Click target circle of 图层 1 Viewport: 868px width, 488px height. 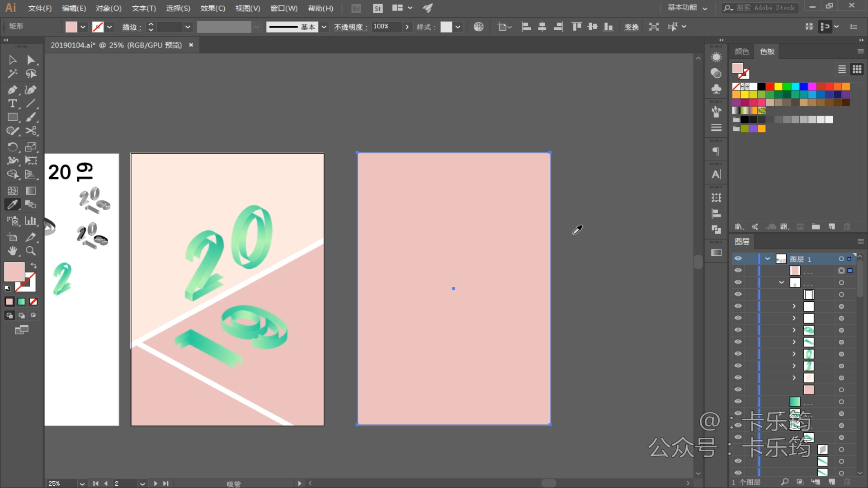coord(841,259)
